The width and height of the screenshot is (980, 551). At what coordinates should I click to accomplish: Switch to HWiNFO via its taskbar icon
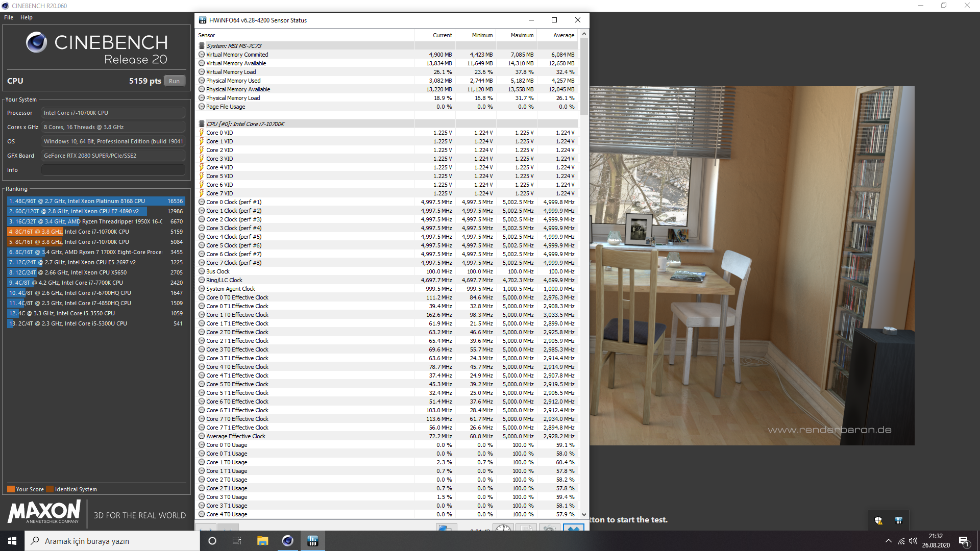coord(313,541)
